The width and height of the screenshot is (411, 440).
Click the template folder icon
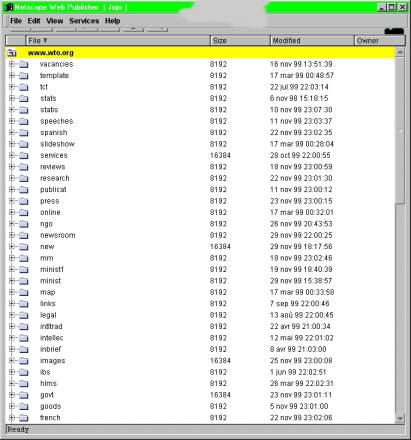click(24, 76)
